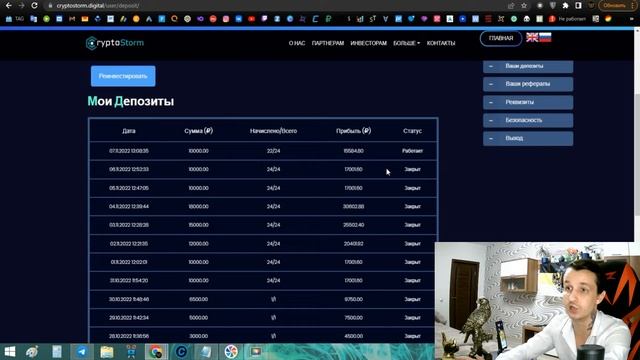Open Telegram from the taskbar

82,351
